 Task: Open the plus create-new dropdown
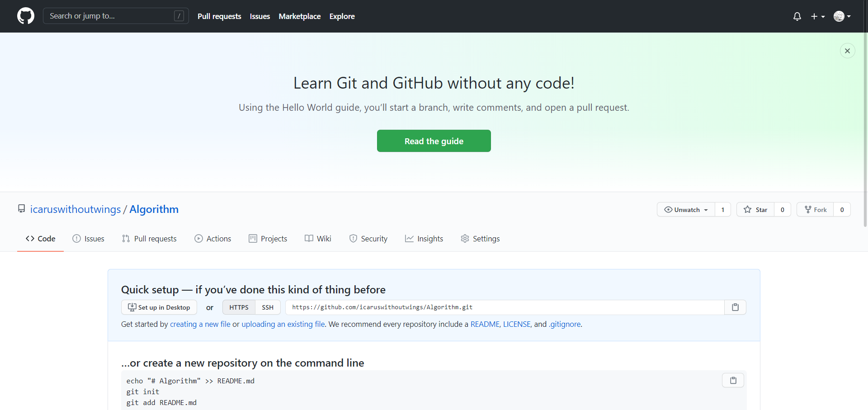pyautogui.click(x=818, y=16)
